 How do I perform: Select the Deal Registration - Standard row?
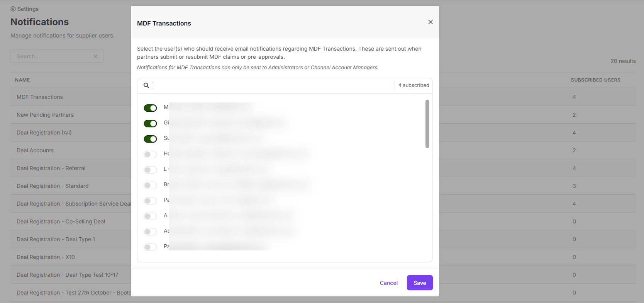(x=52, y=186)
